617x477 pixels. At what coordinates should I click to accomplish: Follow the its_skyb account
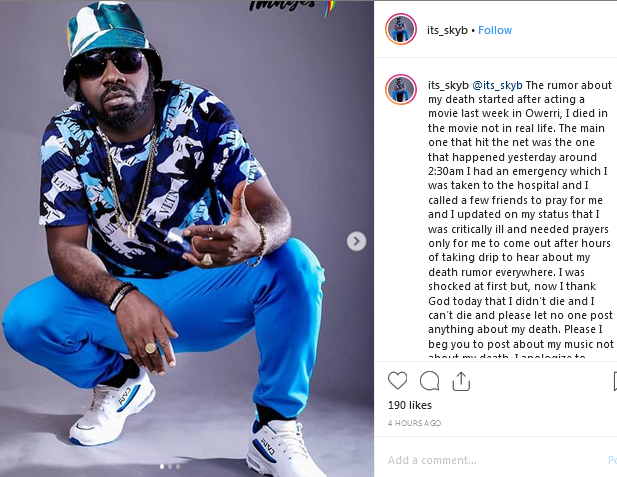[495, 30]
